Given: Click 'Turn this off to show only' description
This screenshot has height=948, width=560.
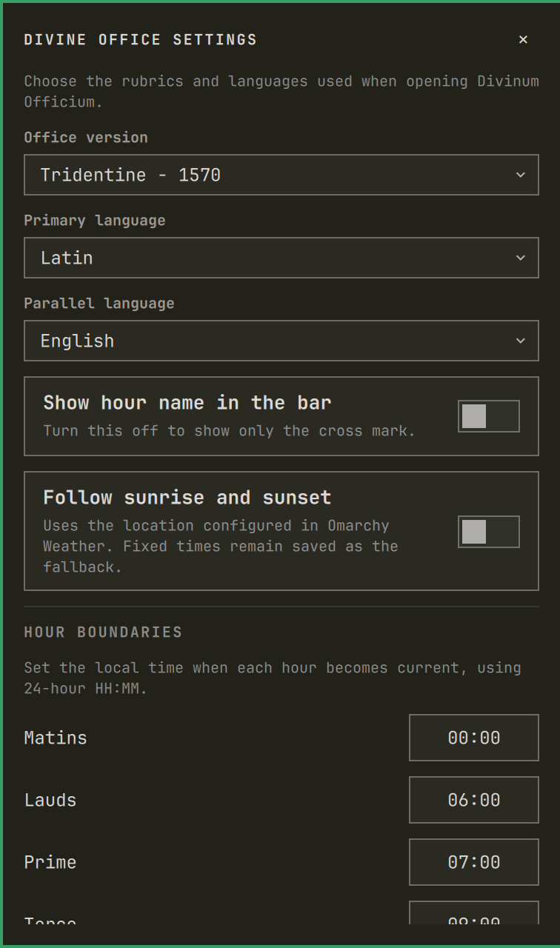Looking at the screenshot, I should (230, 431).
